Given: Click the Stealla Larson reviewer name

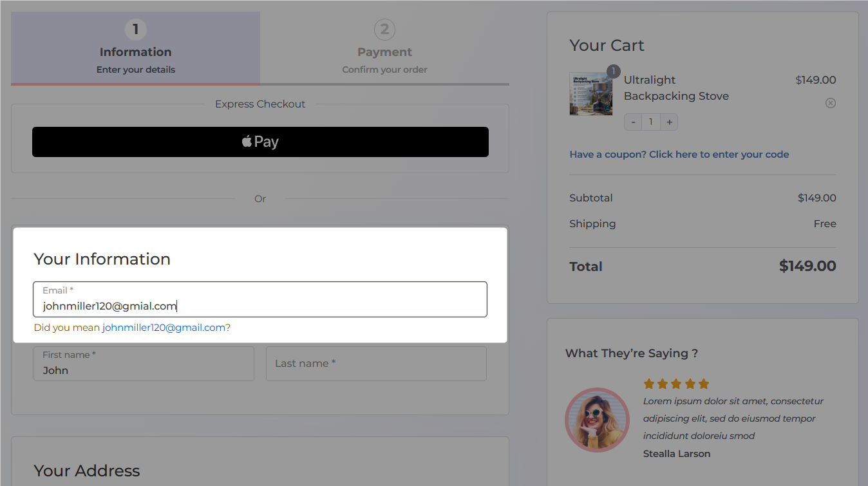Looking at the screenshot, I should tap(677, 454).
